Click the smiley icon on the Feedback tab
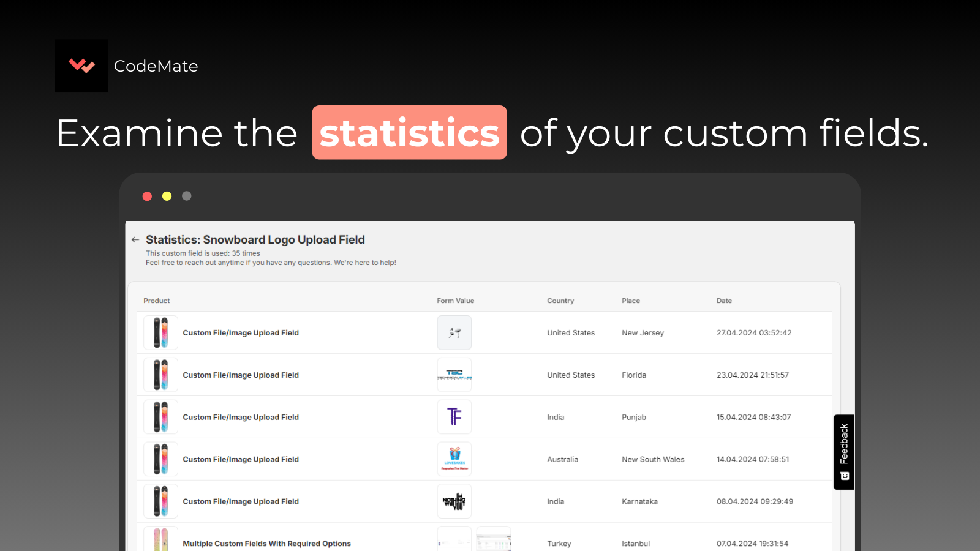 coord(843,476)
